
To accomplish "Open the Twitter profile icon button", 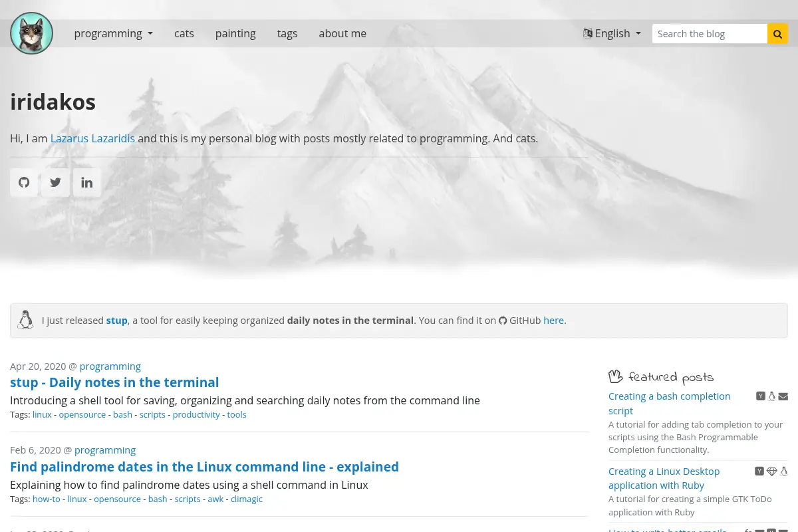I will tap(56, 182).
